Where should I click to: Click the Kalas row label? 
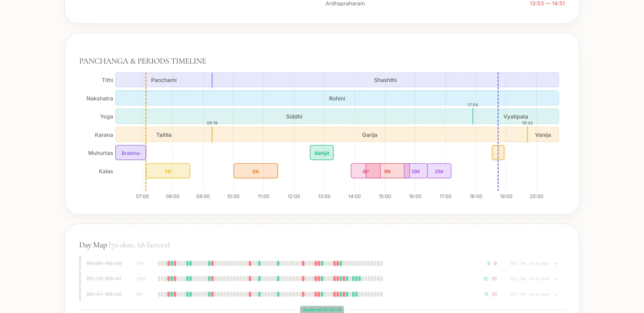point(106,171)
